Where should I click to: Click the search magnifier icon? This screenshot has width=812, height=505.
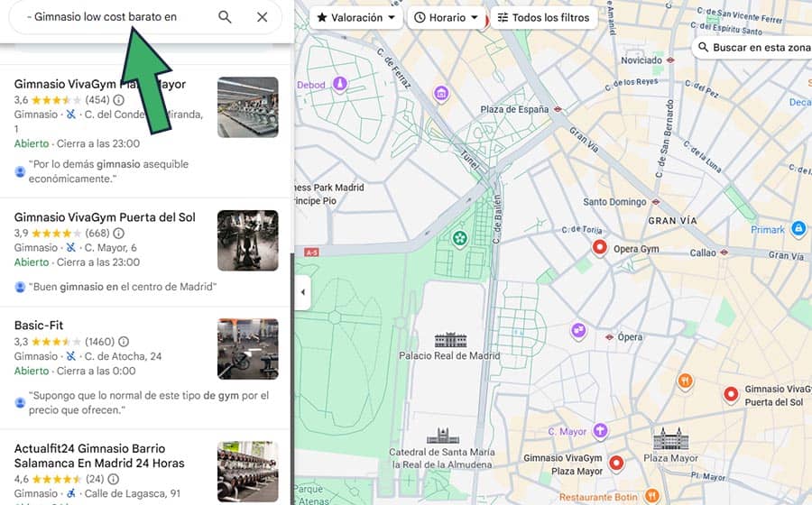coord(225,17)
